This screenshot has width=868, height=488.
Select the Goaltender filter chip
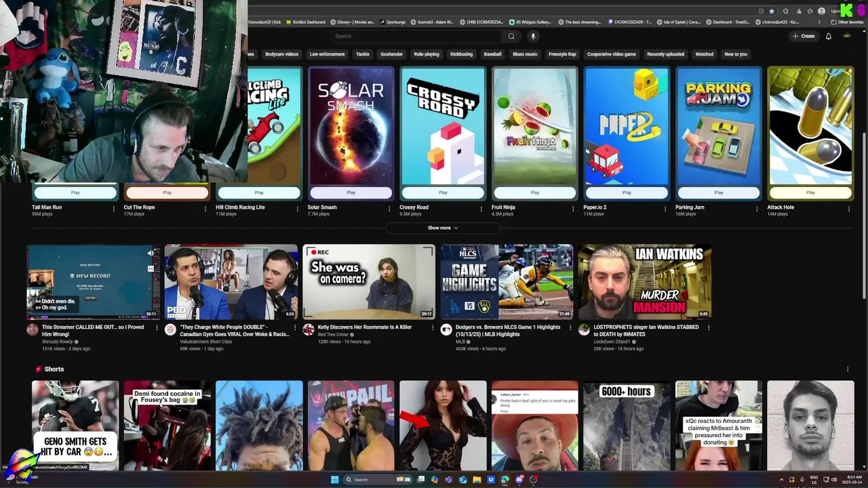(391, 54)
